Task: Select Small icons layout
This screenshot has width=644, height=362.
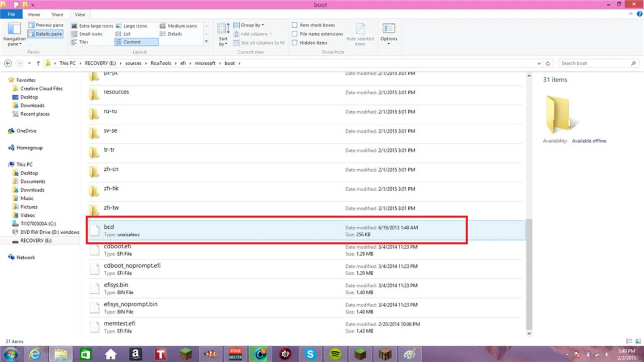Action: click(87, 34)
